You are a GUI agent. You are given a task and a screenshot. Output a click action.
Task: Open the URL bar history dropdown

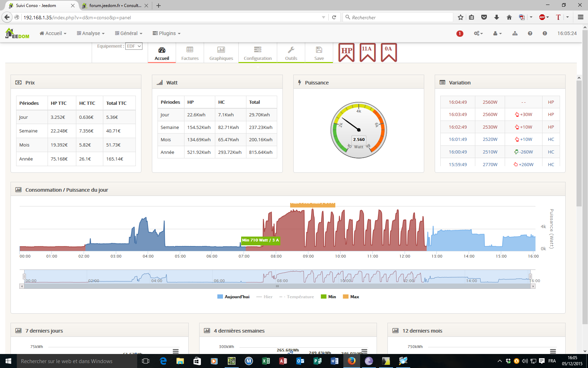(323, 17)
